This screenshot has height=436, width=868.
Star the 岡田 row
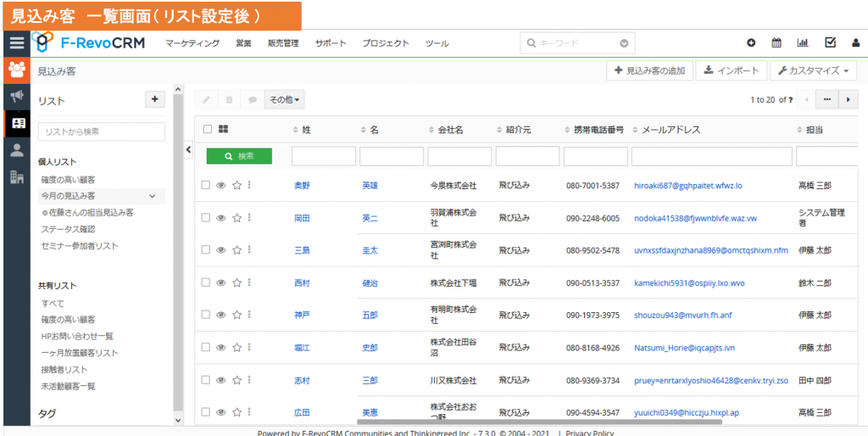tap(237, 218)
